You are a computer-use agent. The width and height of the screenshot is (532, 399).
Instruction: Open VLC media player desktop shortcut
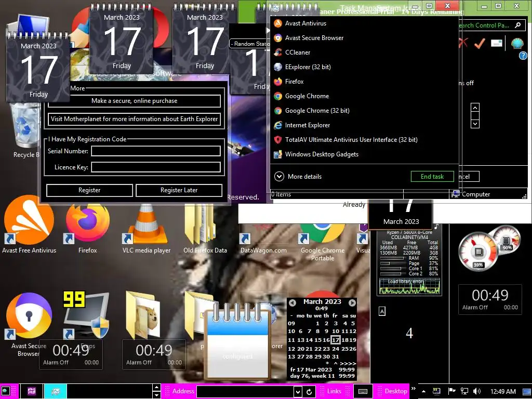147,228
